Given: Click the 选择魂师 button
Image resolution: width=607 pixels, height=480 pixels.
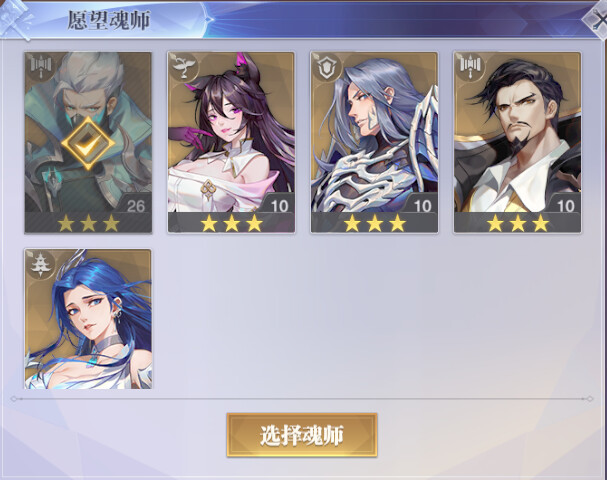Looking at the screenshot, I should 302,435.
